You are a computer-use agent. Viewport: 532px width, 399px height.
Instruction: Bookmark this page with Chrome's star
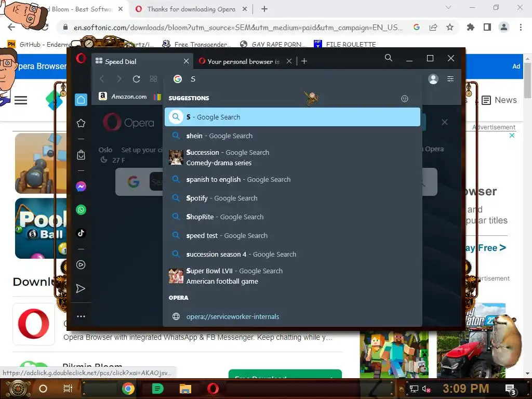450,27
